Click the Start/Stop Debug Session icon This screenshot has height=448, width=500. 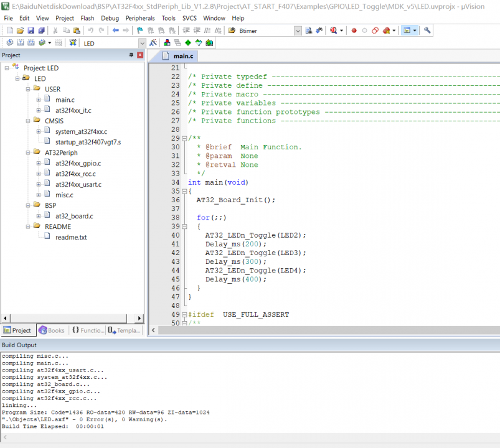tap(333, 30)
